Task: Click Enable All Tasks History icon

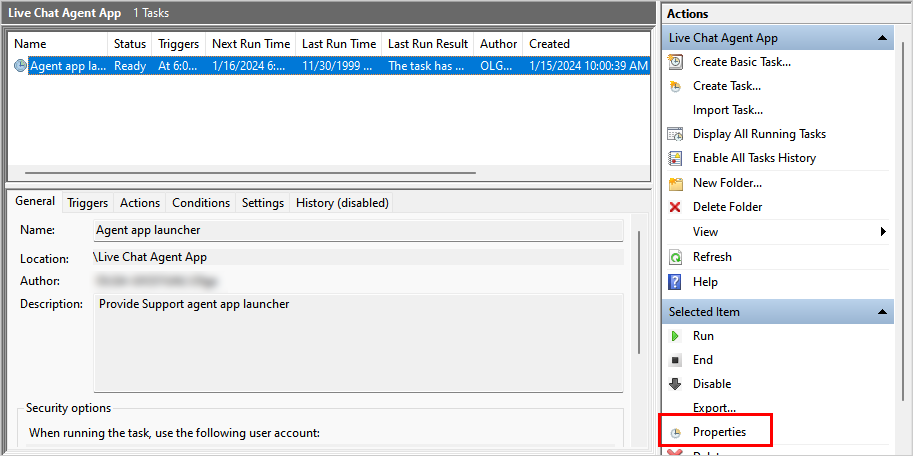Action: coord(676,158)
